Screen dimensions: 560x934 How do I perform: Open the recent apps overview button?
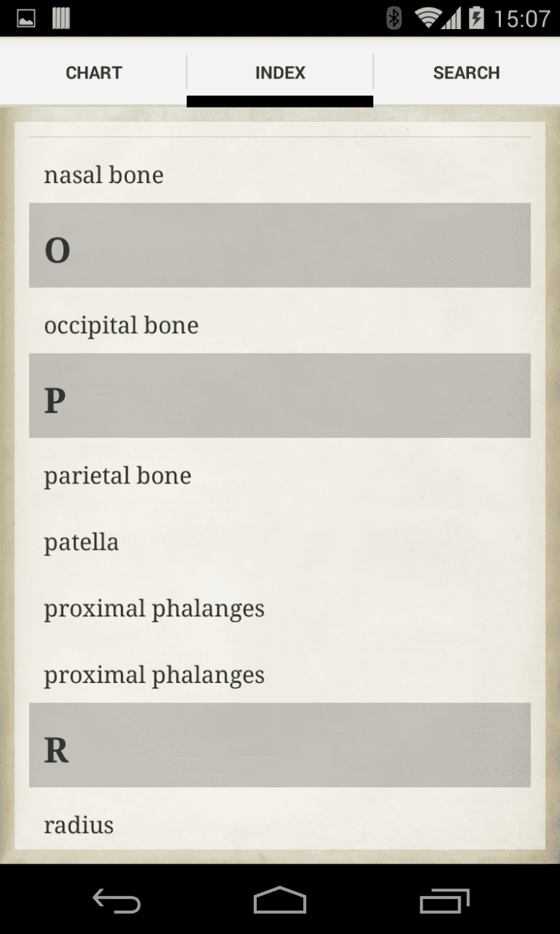[444, 900]
